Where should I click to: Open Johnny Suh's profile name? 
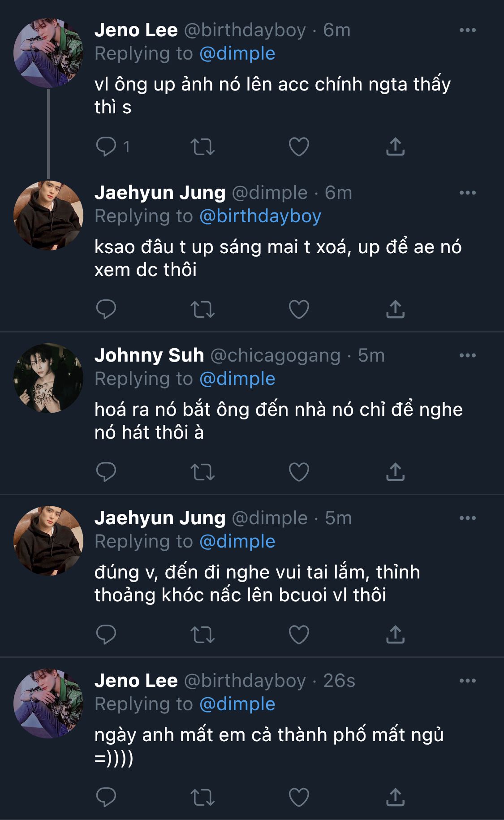pyautogui.click(x=149, y=355)
